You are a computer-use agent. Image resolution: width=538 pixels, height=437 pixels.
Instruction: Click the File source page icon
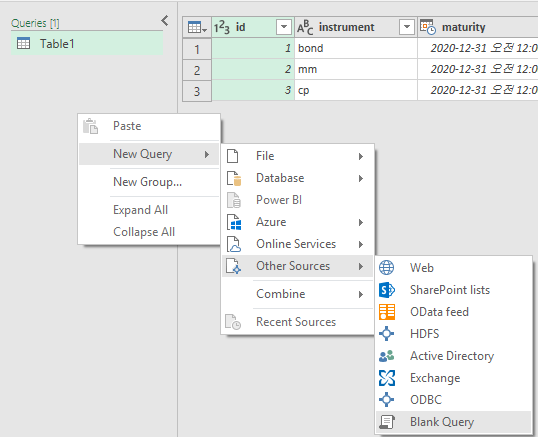point(233,156)
